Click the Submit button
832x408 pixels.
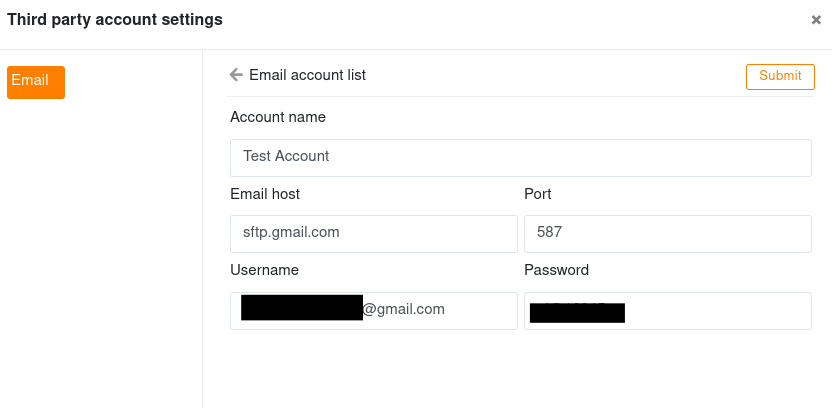[780, 77]
